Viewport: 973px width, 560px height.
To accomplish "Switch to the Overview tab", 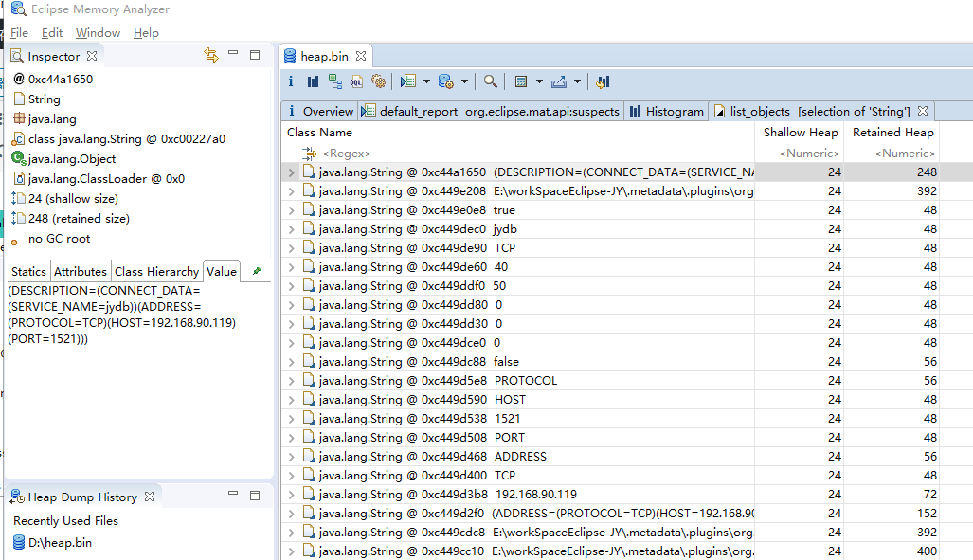I will tap(319, 111).
